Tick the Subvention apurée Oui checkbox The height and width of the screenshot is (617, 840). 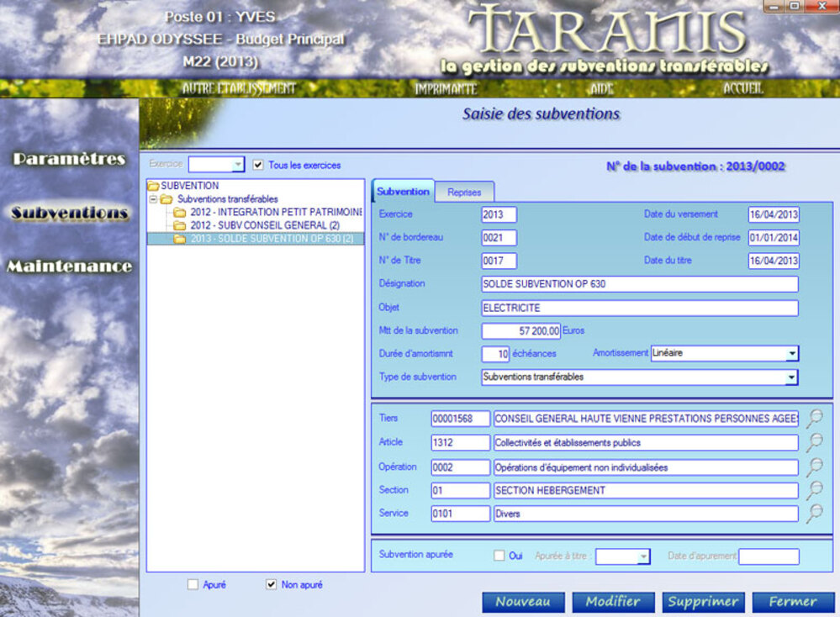(x=499, y=556)
